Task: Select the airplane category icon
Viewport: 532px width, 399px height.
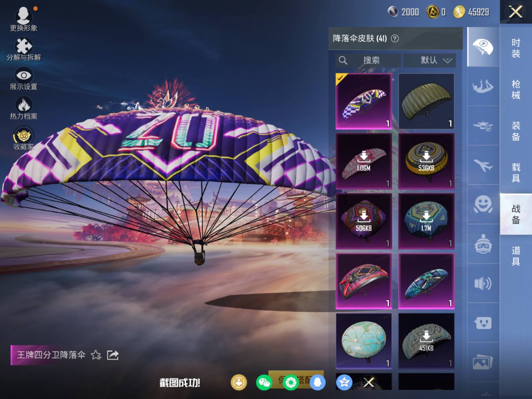Action: [x=483, y=165]
